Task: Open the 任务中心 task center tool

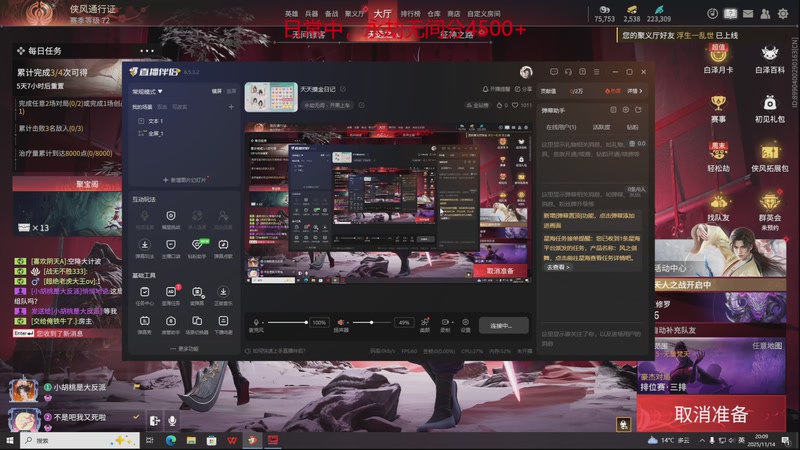Action: tap(144, 295)
